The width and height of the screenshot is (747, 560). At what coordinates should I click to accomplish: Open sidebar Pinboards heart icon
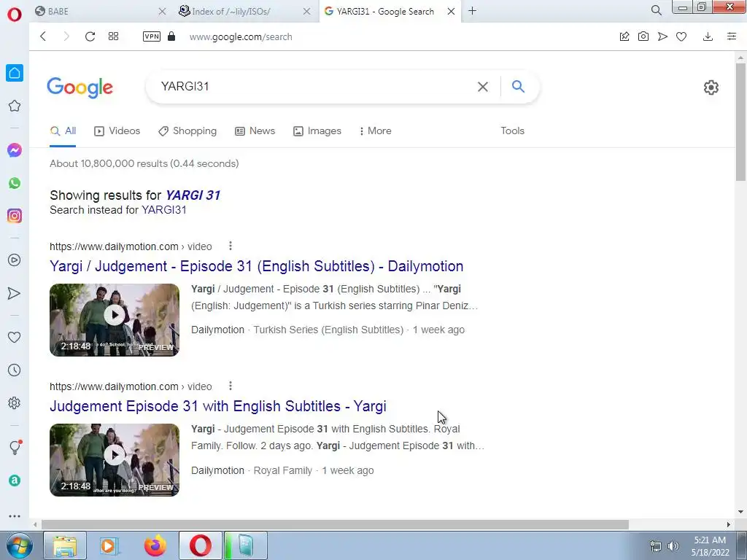[x=15, y=337]
